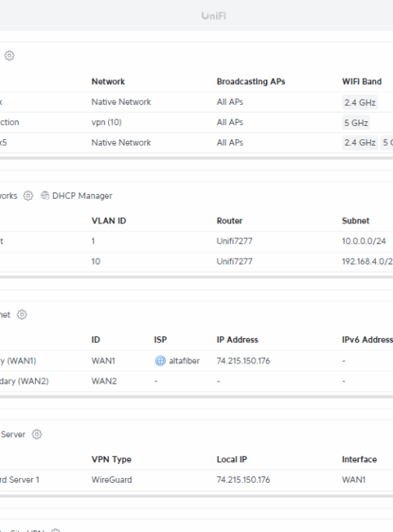Viewport: 393px width, 532px height.
Task: Open VPN Server settings gear
Action: pos(37,434)
